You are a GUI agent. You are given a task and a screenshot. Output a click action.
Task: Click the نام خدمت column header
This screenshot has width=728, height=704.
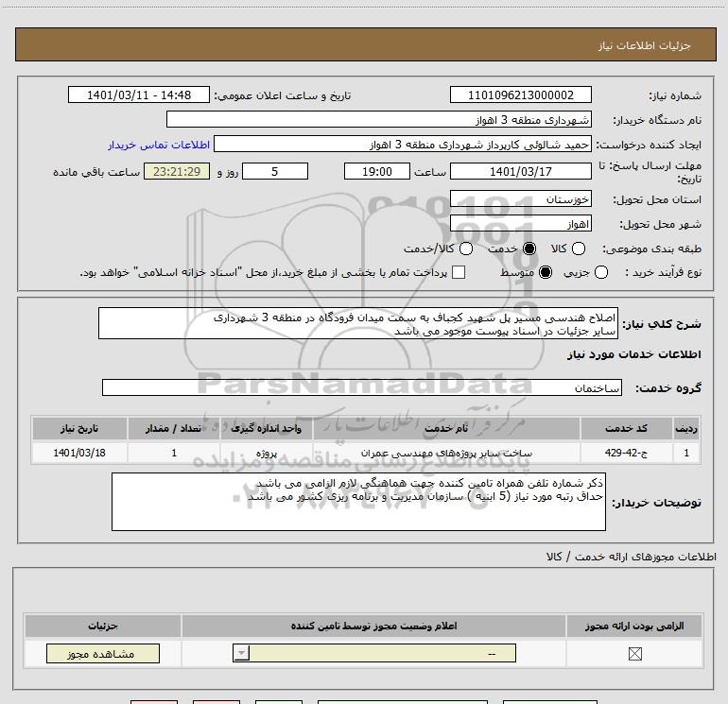(446, 428)
